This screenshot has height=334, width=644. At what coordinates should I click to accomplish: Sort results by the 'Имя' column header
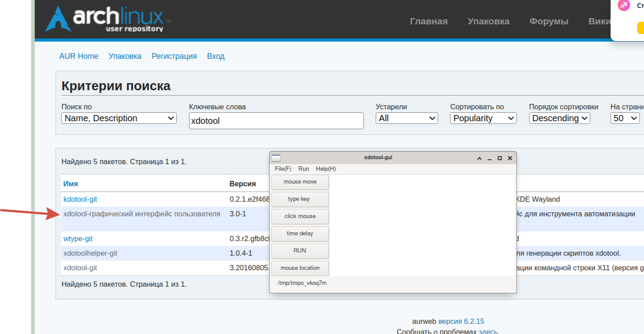(x=71, y=184)
